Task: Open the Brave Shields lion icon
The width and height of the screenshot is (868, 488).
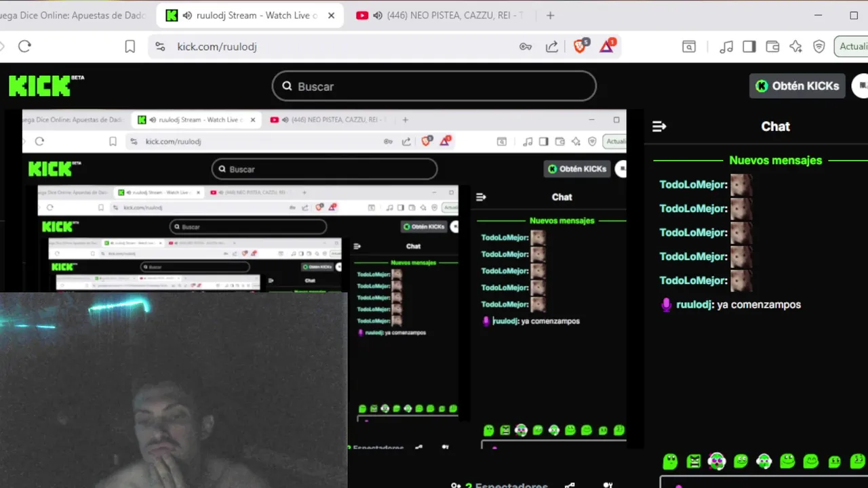Action: coord(580,45)
